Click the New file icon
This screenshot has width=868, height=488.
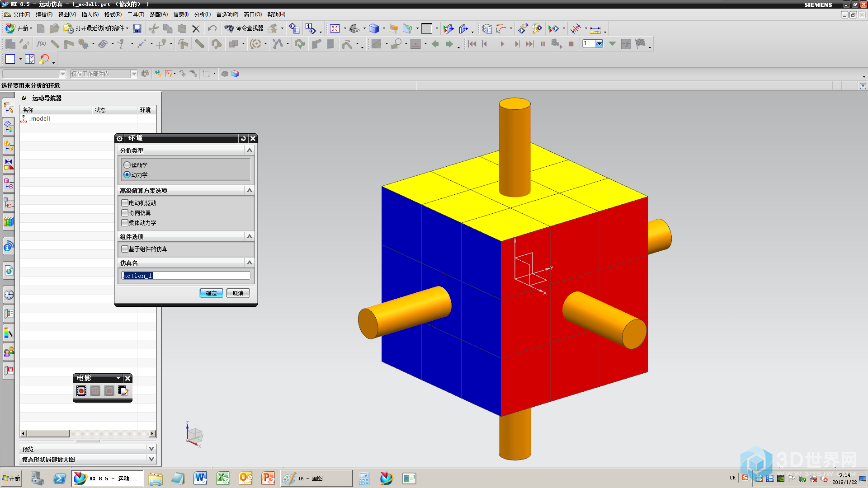[x=41, y=28]
